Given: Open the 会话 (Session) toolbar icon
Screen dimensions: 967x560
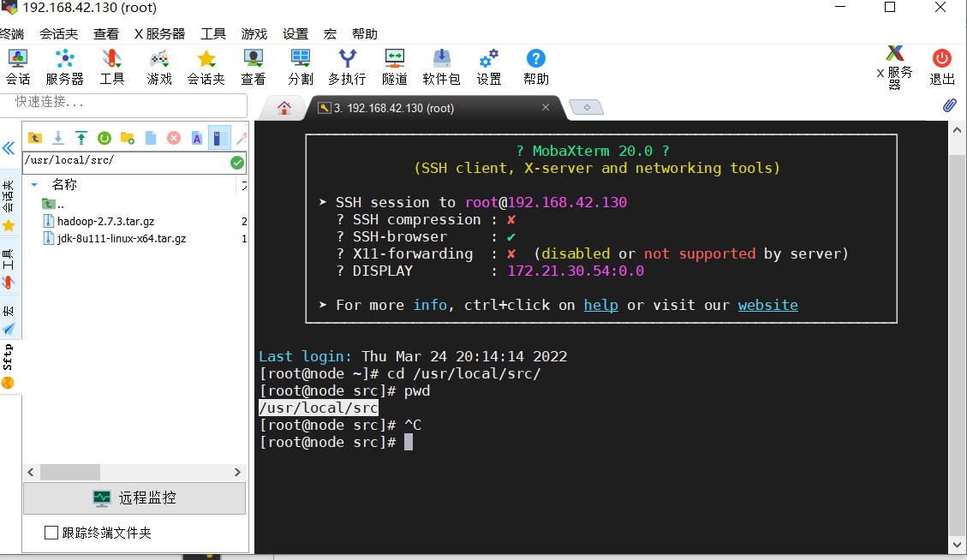Looking at the screenshot, I should [18, 67].
